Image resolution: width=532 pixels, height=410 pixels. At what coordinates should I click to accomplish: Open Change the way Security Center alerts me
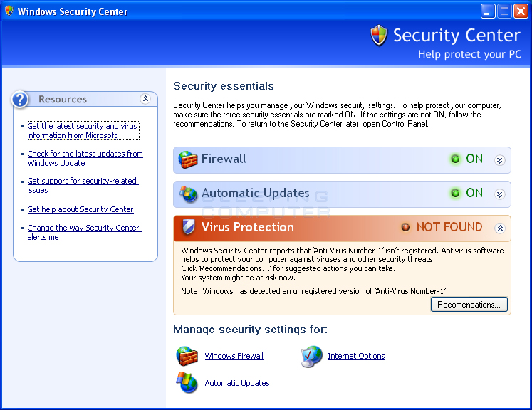84,232
